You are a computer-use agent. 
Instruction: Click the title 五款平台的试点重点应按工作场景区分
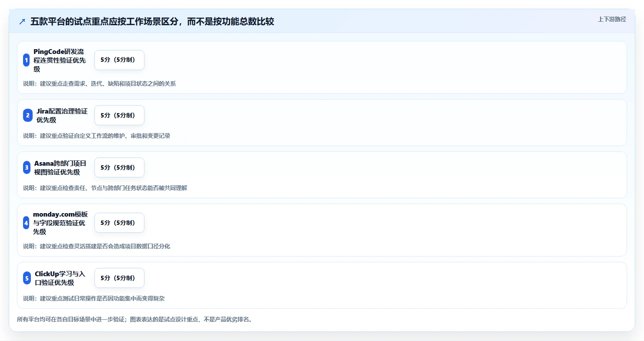coord(152,22)
